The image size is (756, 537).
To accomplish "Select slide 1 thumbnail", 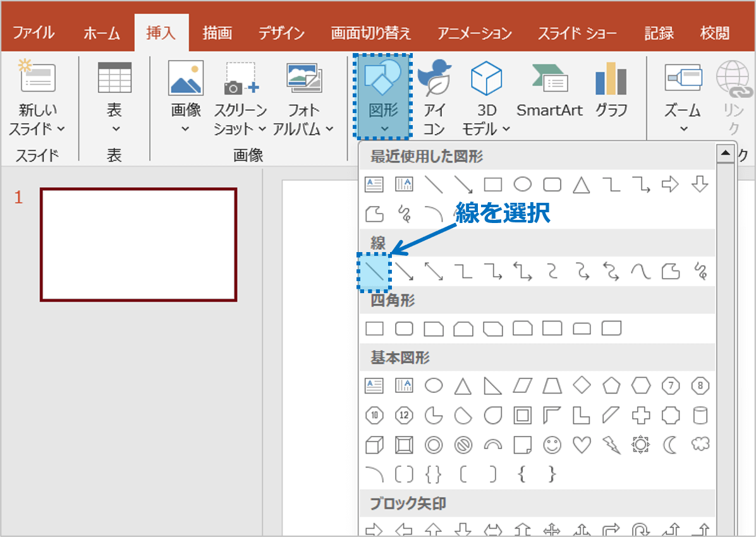I will [138, 245].
